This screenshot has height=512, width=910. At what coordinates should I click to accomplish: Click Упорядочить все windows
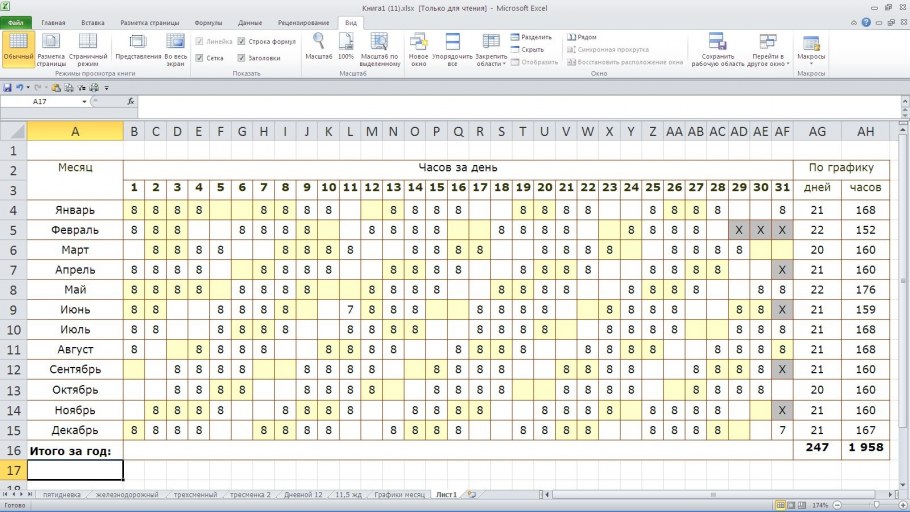pos(453,49)
